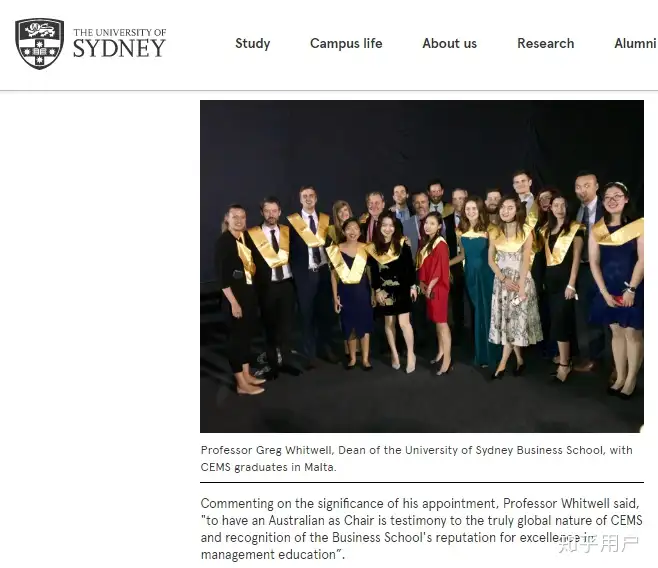
Task: Click 'THE UNIVERSITY OF' text in logo
Action: point(120,32)
